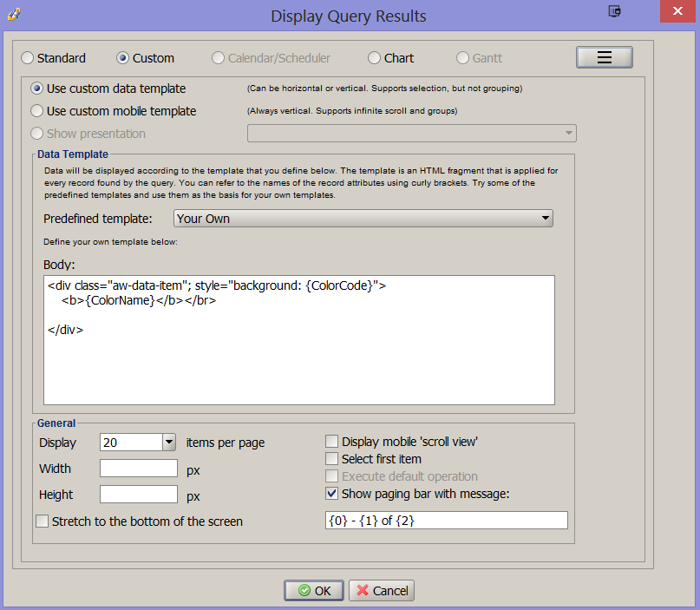Viewport: 700px width, 610px height.
Task: Click the window mode icon beside the close button
Action: (615, 11)
